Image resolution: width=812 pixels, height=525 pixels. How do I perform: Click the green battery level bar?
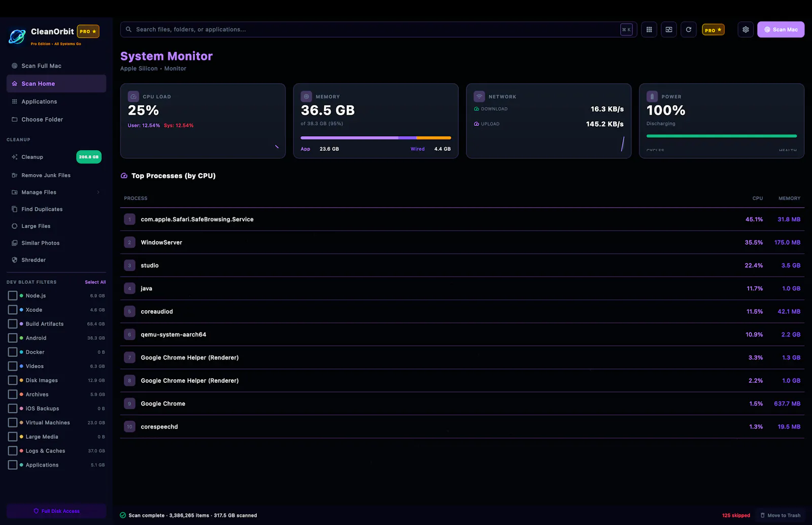pyautogui.click(x=722, y=136)
